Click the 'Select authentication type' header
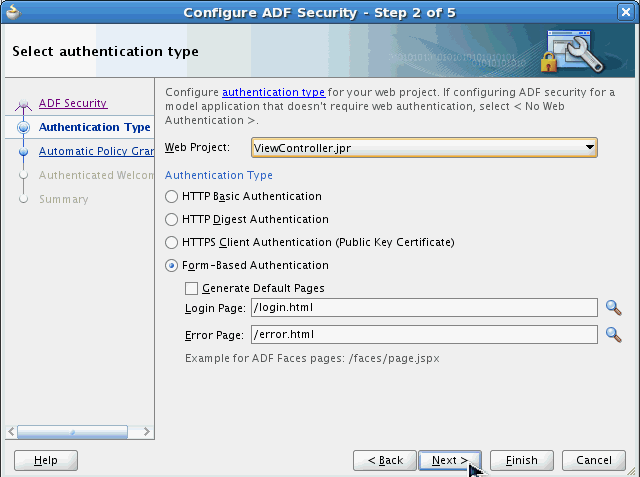Viewport: 640px width, 477px height. tap(105, 51)
